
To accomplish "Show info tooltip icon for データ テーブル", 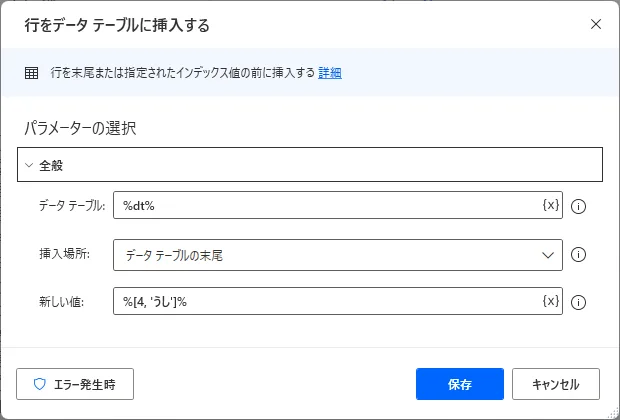I will pos(578,206).
